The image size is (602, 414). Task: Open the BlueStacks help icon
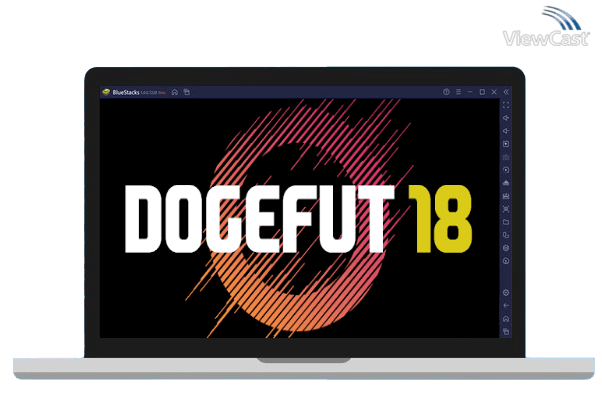coord(446,92)
